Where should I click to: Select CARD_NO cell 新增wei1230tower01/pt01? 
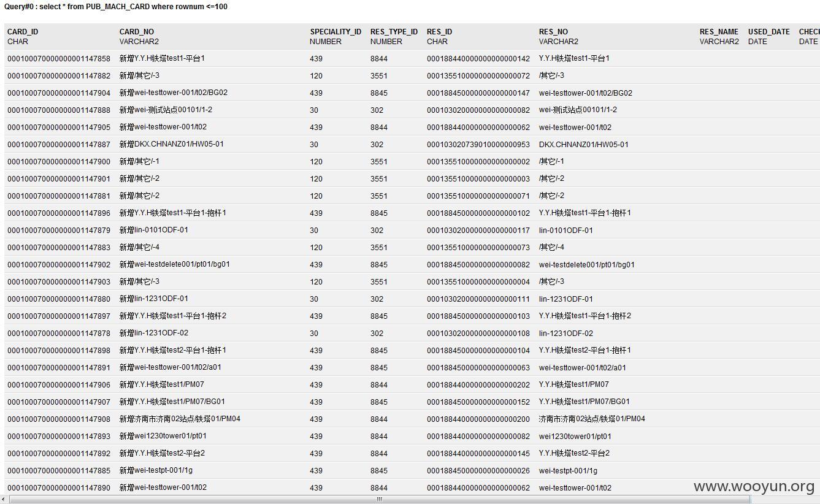pos(163,437)
